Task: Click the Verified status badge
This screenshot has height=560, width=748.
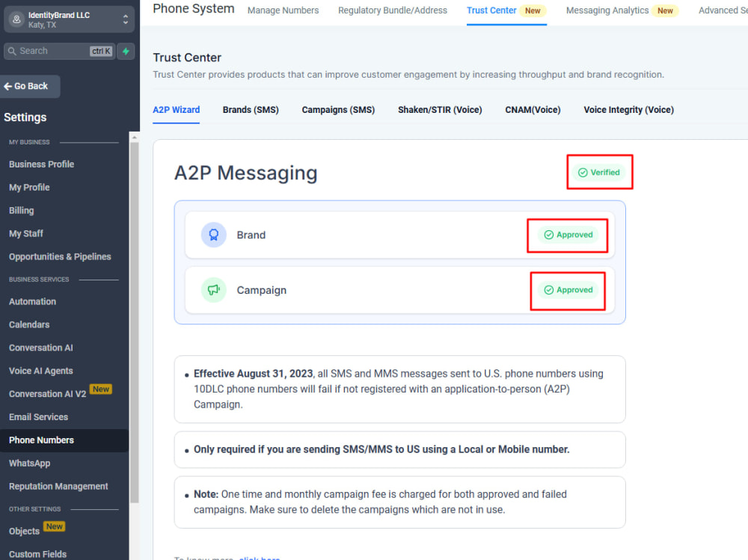Action: [599, 172]
